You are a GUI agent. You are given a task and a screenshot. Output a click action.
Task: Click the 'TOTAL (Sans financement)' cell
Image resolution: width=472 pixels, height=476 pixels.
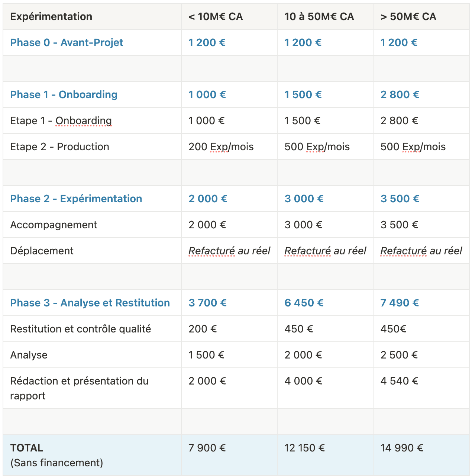(56, 455)
